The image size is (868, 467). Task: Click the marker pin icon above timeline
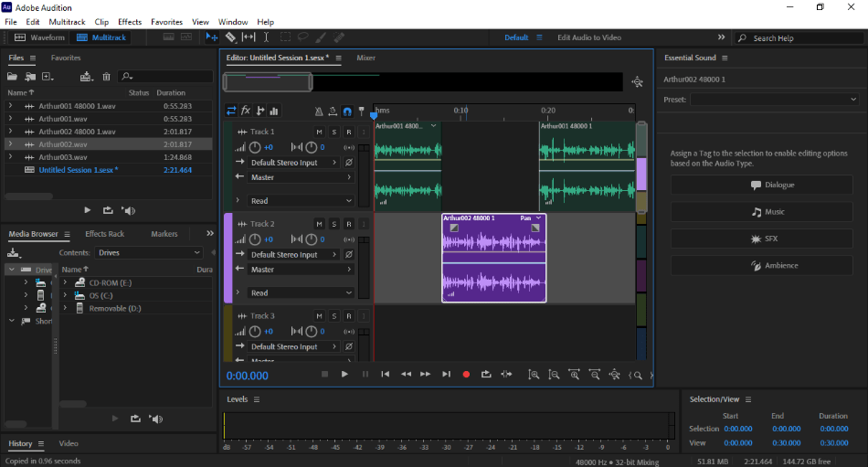362,111
